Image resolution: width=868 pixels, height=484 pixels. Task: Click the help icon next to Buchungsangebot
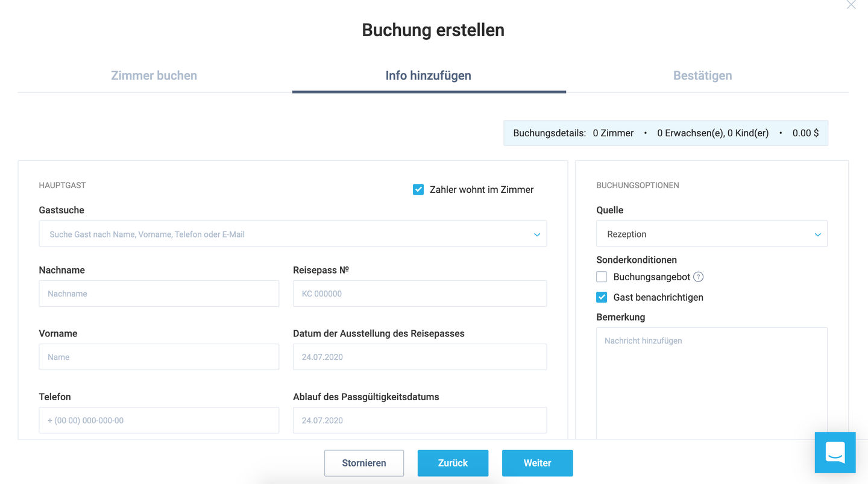(698, 277)
